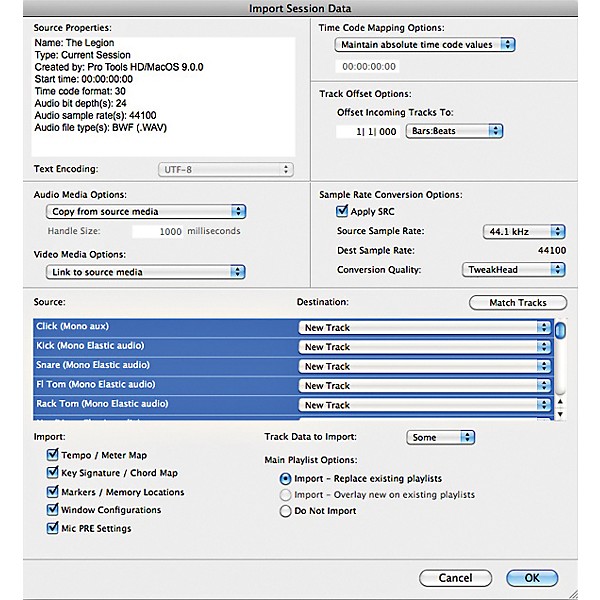Open the Bars:Beats offset unit dropdown
600x600 pixels.
453,131
